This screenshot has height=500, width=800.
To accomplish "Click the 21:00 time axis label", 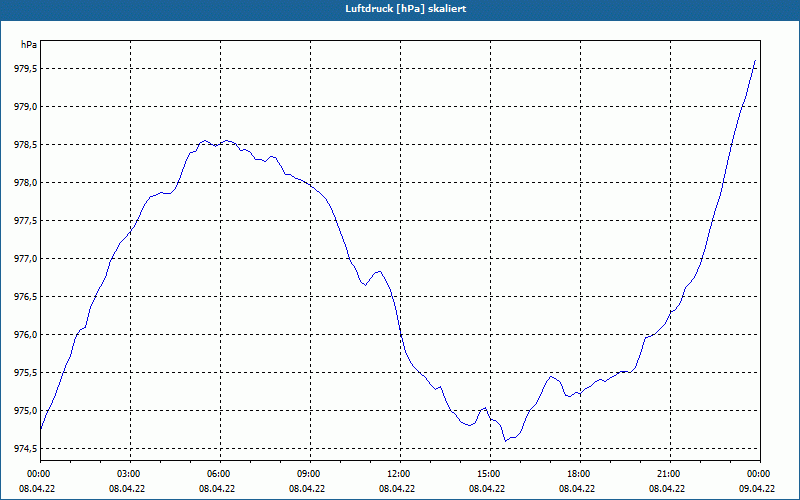I will (x=667, y=474).
